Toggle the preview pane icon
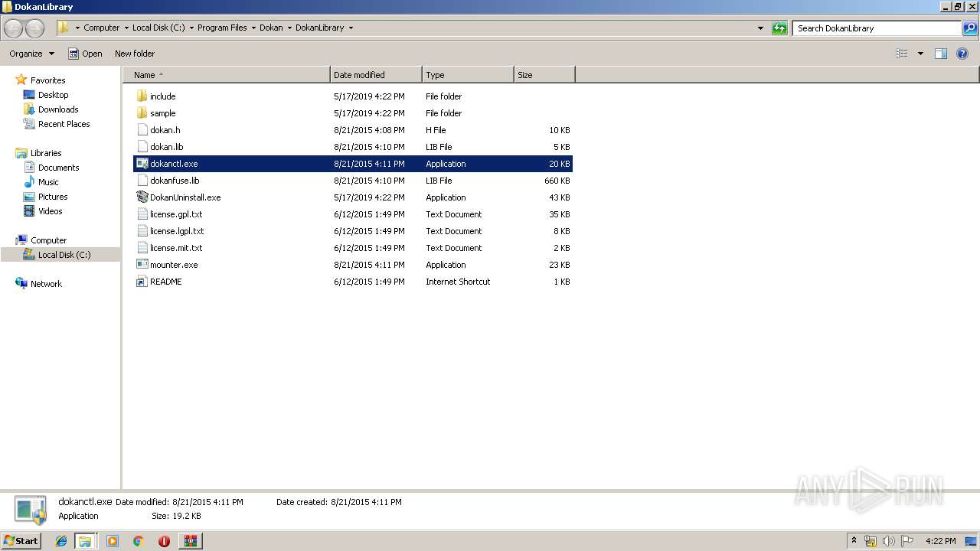The width and height of the screenshot is (980, 551). point(941,54)
